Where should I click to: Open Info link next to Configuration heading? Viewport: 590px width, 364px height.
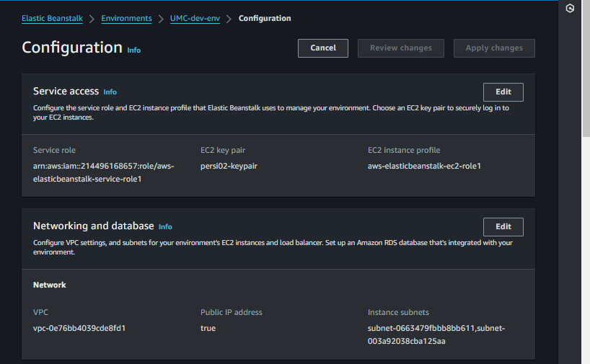[134, 50]
